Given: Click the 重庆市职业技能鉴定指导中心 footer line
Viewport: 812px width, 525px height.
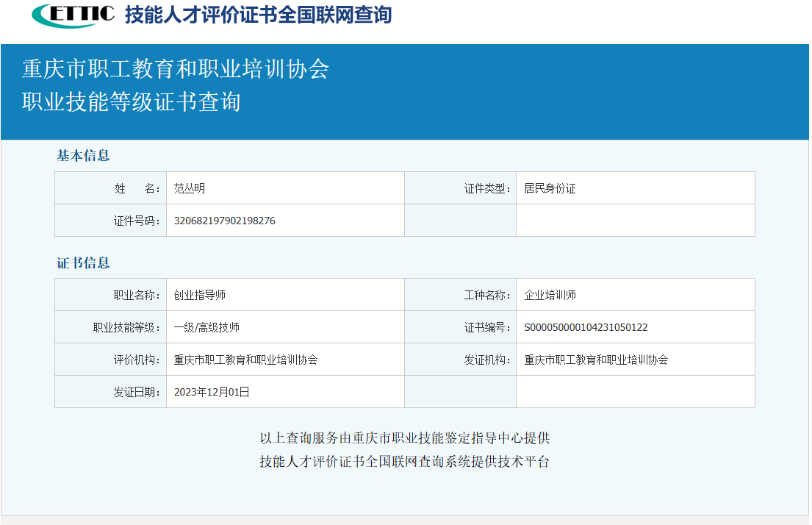Looking at the screenshot, I should [x=405, y=438].
